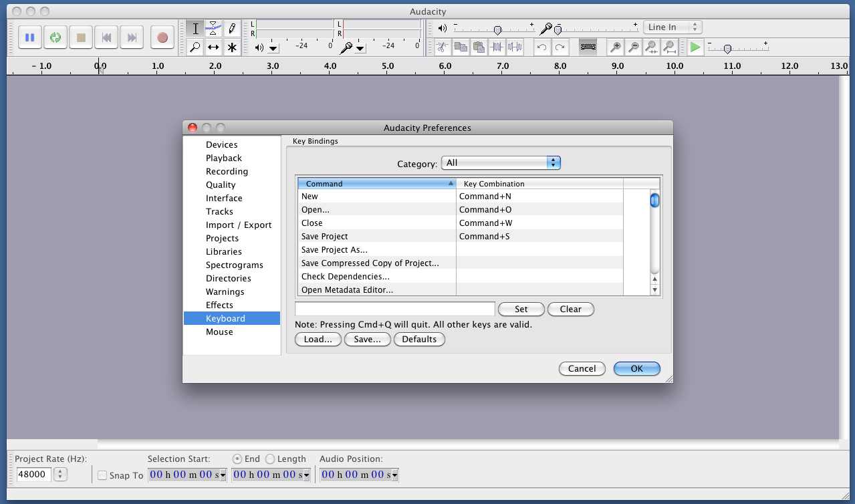Click the red Record button
The width and height of the screenshot is (855, 504).
(x=162, y=37)
